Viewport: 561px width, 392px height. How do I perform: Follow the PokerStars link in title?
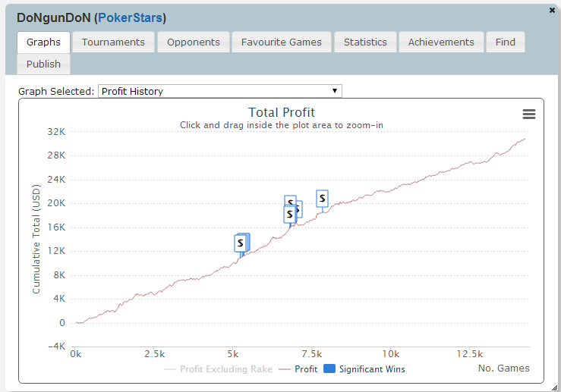coord(130,17)
